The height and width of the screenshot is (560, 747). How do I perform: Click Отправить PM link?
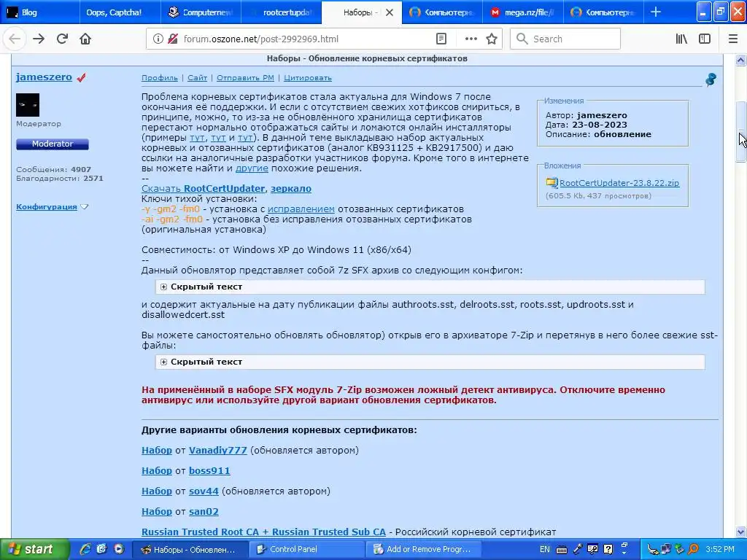click(245, 77)
